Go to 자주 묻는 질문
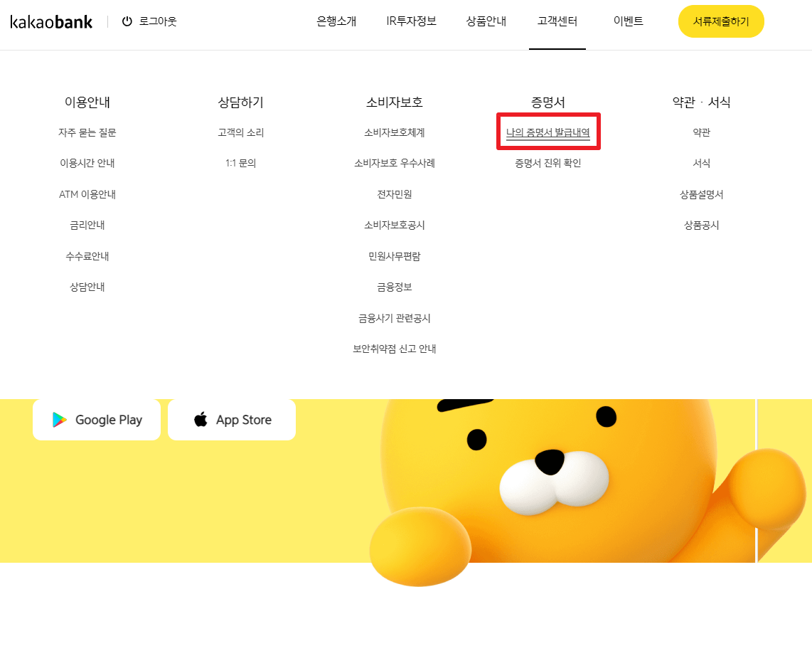Viewport: 812px width, 646px height. click(x=87, y=132)
